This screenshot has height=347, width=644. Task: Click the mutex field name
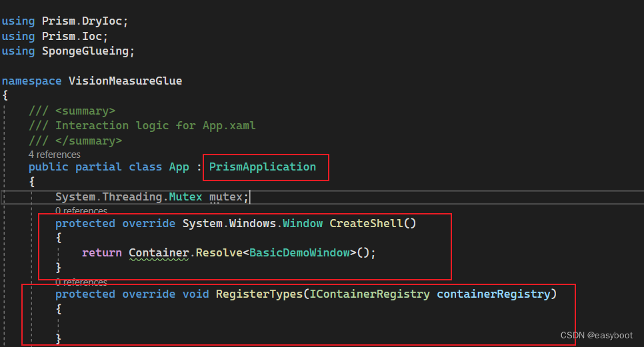click(x=226, y=197)
